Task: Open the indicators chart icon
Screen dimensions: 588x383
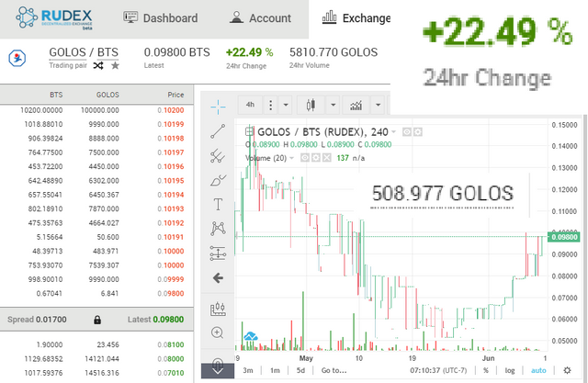Action: point(356,105)
